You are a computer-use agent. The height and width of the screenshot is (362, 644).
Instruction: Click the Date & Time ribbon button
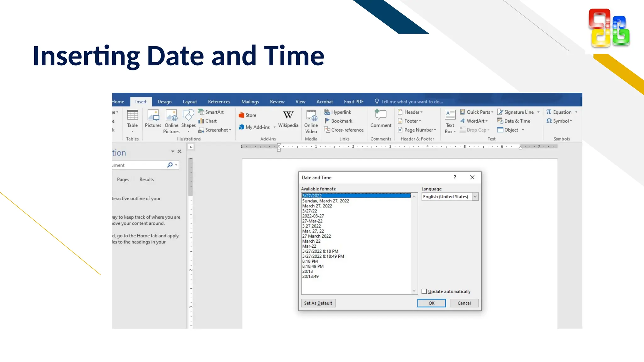514,121
